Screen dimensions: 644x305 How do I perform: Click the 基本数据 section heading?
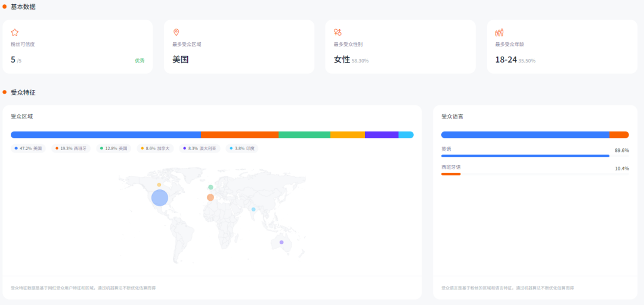tap(23, 7)
